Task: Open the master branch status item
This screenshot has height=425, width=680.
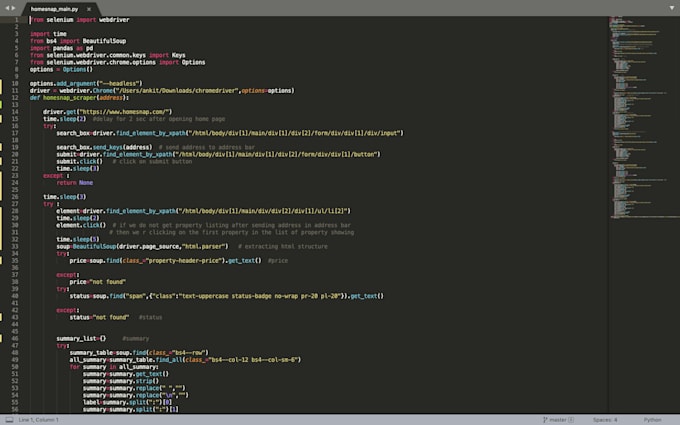Action: pos(558,419)
